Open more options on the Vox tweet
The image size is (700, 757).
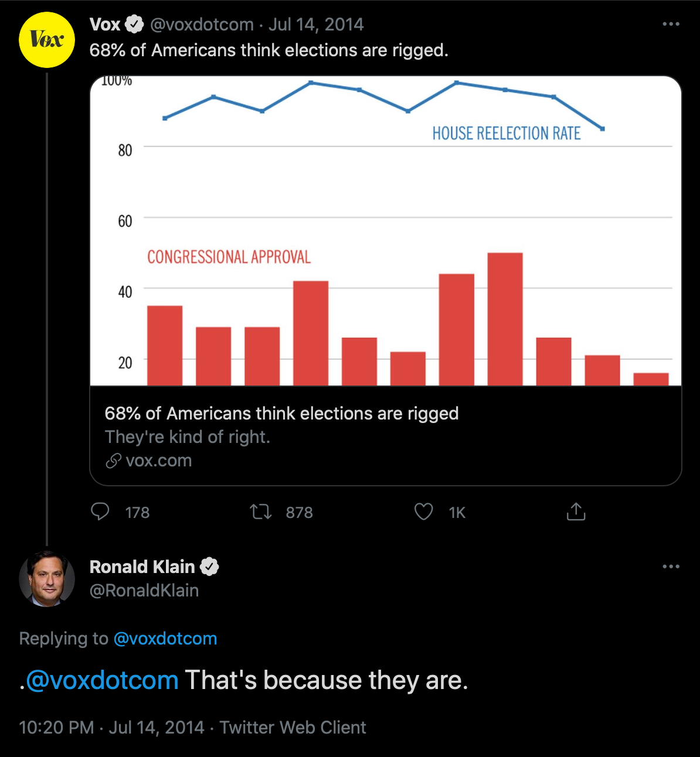click(x=671, y=24)
